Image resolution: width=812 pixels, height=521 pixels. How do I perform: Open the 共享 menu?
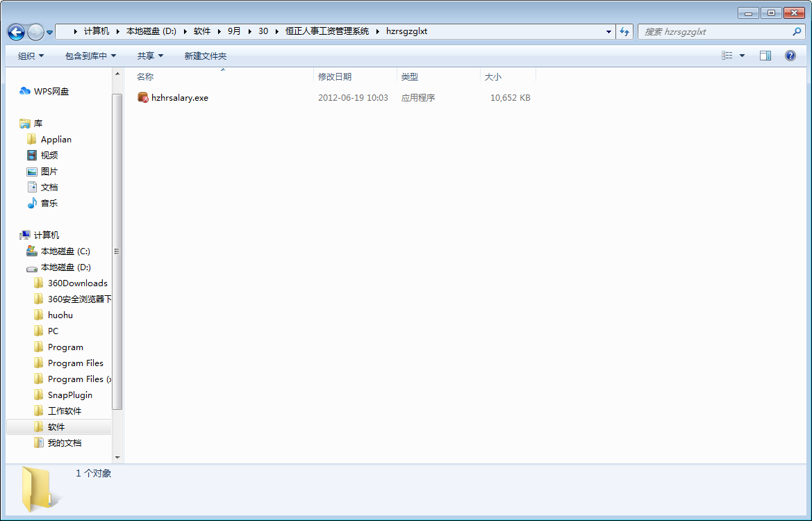[150, 56]
